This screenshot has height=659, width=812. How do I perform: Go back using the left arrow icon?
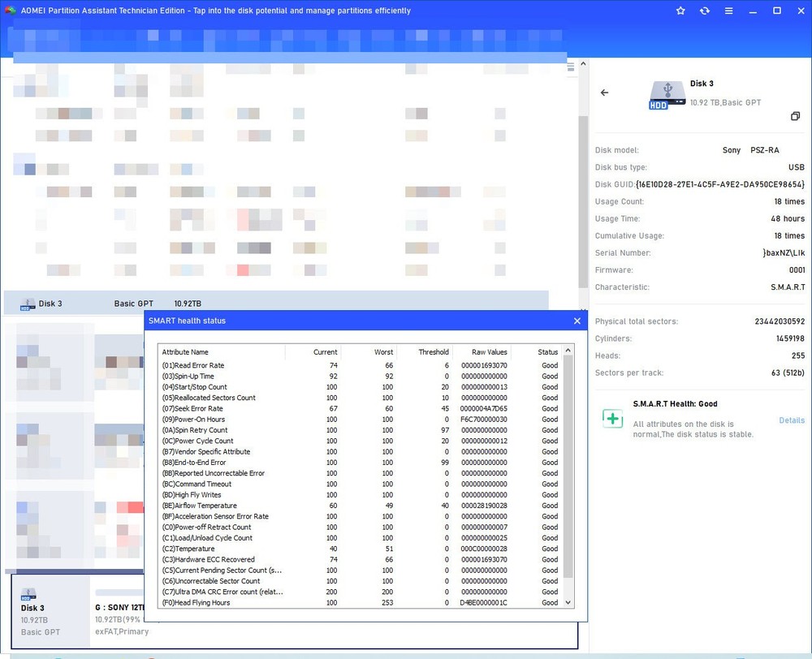[x=604, y=93]
